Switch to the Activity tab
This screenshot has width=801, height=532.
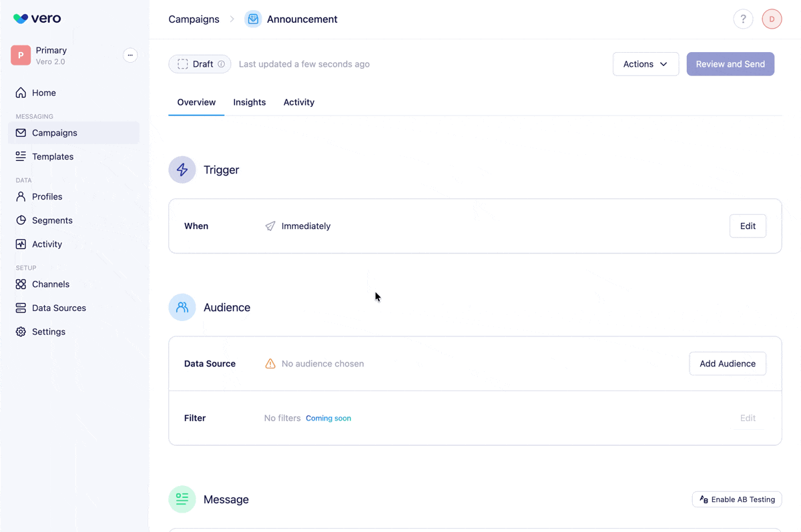pos(298,102)
